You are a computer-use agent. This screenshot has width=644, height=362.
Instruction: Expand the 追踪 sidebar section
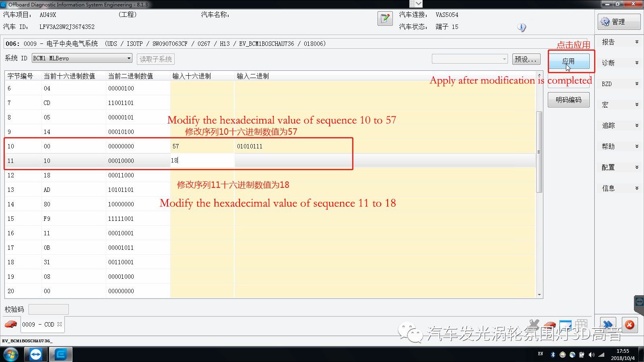(x=619, y=125)
